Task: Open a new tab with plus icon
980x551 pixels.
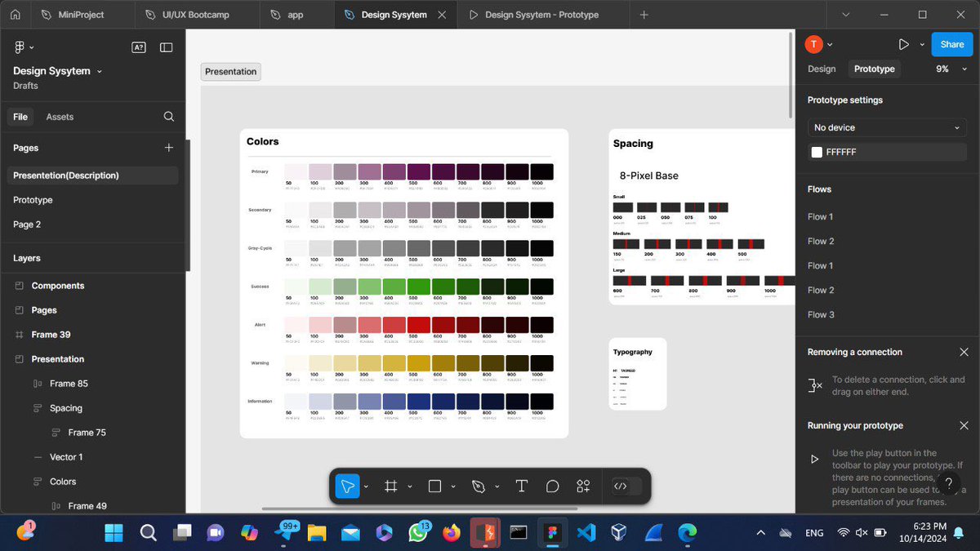Action: pos(644,15)
